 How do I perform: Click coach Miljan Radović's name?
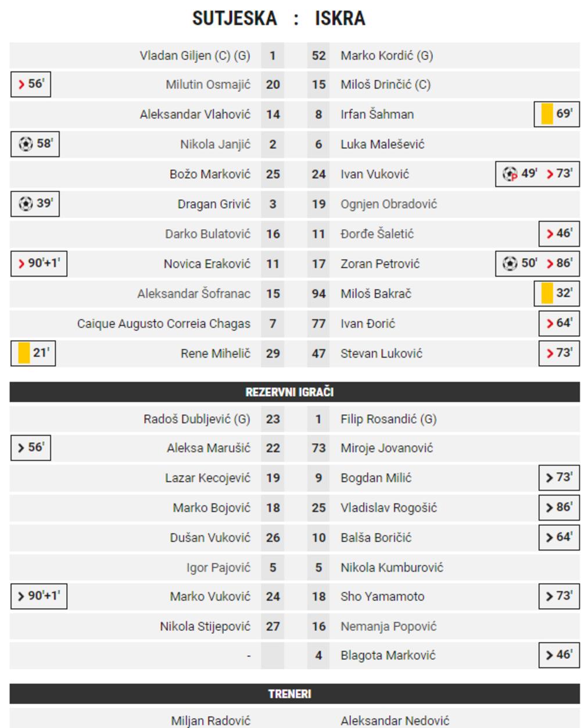click(210, 720)
